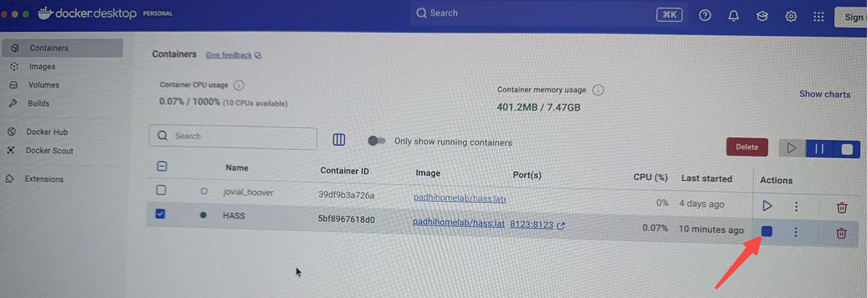Image resolution: width=868 pixels, height=298 pixels.
Task: Open the notifications bell
Action: point(733,16)
